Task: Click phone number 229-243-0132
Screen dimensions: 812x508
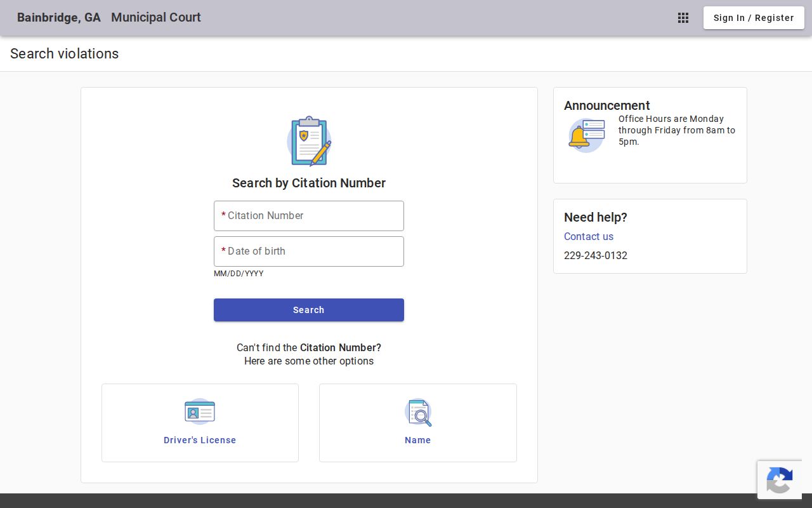Action: pyautogui.click(x=596, y=255)
